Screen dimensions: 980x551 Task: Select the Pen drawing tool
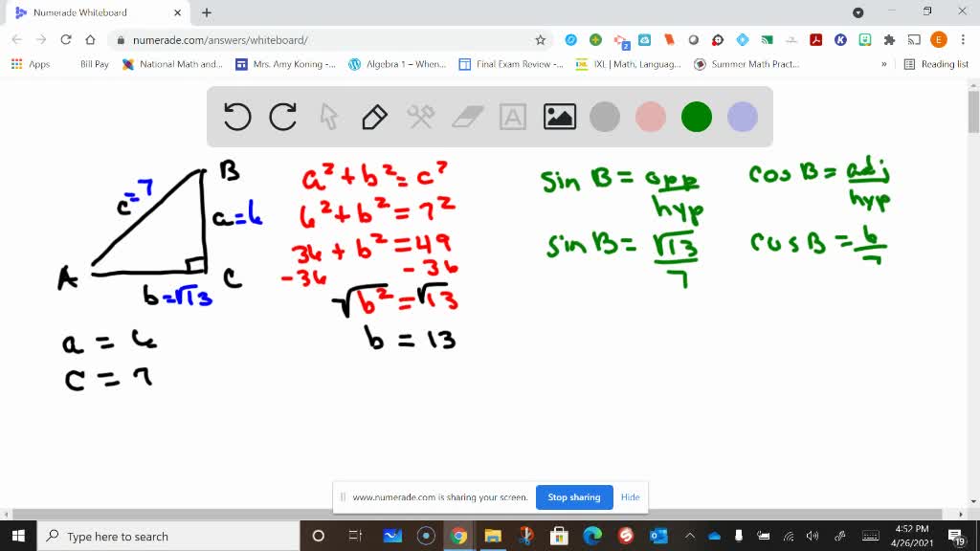click(373, 117)
